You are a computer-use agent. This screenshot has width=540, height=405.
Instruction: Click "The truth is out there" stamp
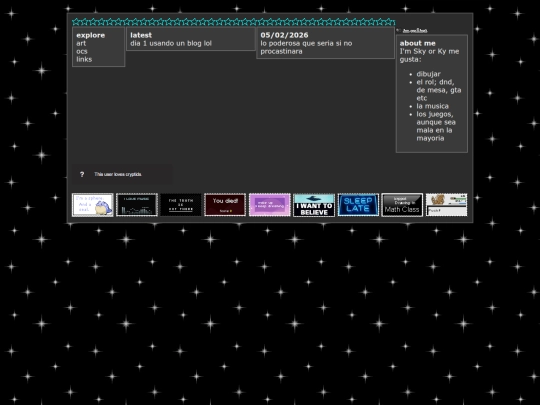(181, 205)
